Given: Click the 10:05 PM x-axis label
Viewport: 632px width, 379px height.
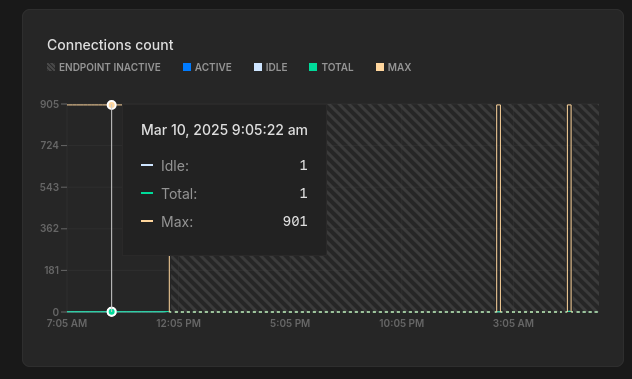Looking at the screenshot, I should click(401, 323).
